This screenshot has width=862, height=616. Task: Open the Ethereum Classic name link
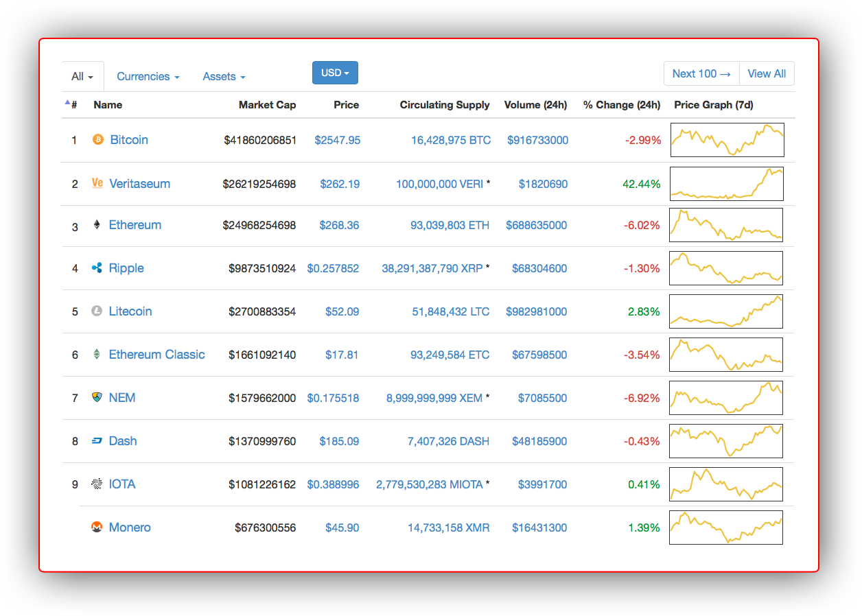click(157, 354)
